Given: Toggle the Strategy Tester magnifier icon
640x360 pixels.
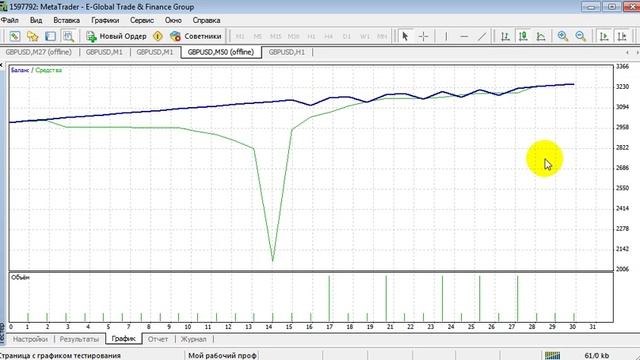Looking at the screenshot, I should pyautogui.click(x=68, y=36).
